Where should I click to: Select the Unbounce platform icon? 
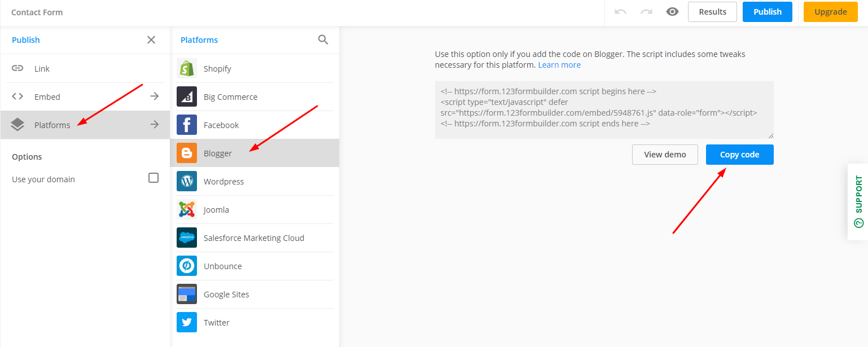187,266
